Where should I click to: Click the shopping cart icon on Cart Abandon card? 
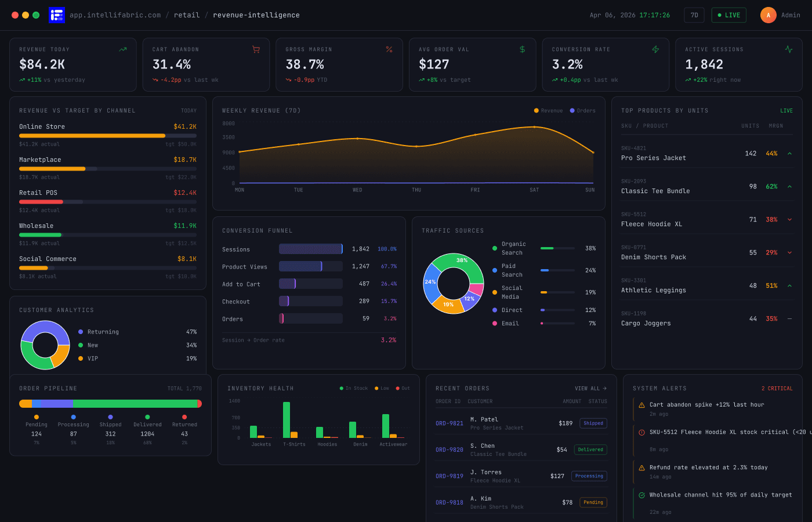[x=256, y=49]
